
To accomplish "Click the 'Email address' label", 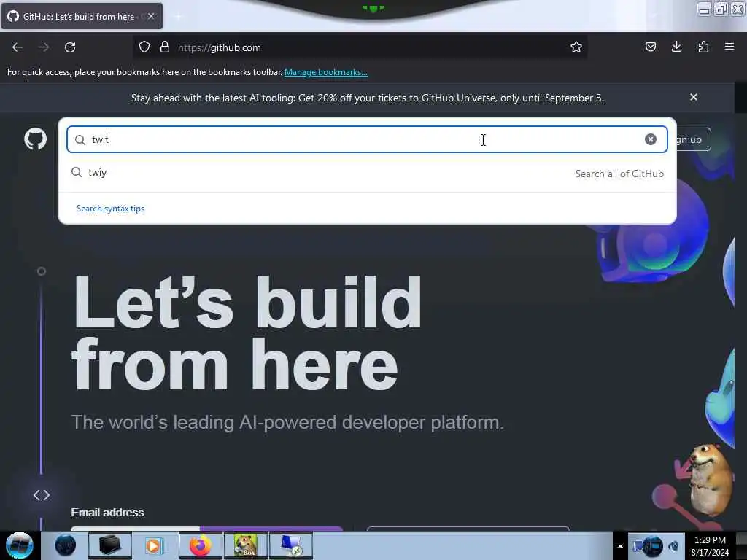I will tap(108, 513).
